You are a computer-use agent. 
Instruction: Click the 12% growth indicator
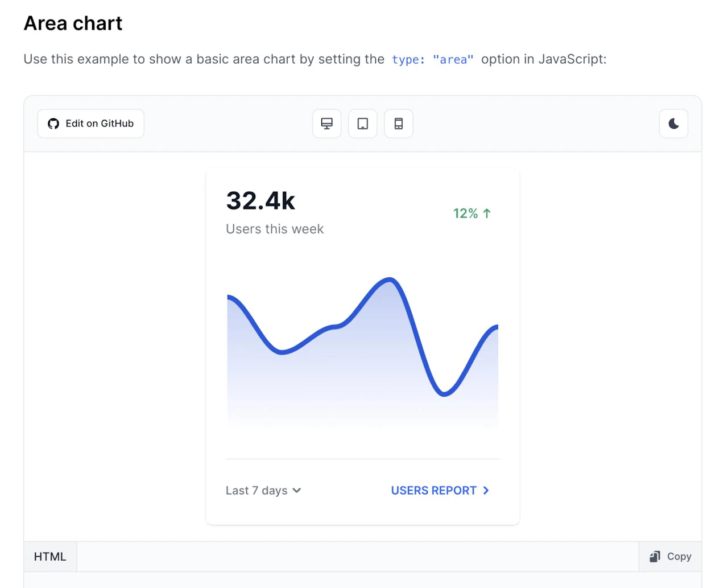point(472,213)
